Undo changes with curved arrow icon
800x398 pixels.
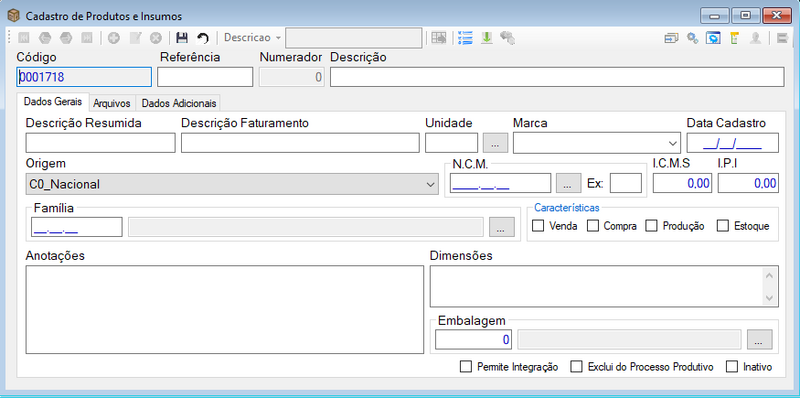pos(203,38)
